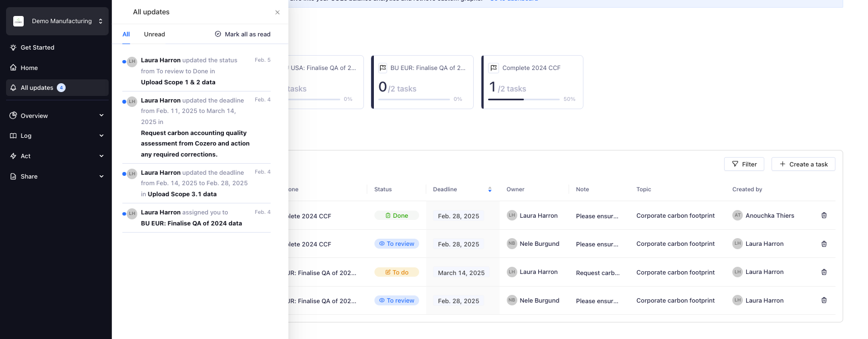Switch to the Unread updates tab

click(x=154, y=34)
